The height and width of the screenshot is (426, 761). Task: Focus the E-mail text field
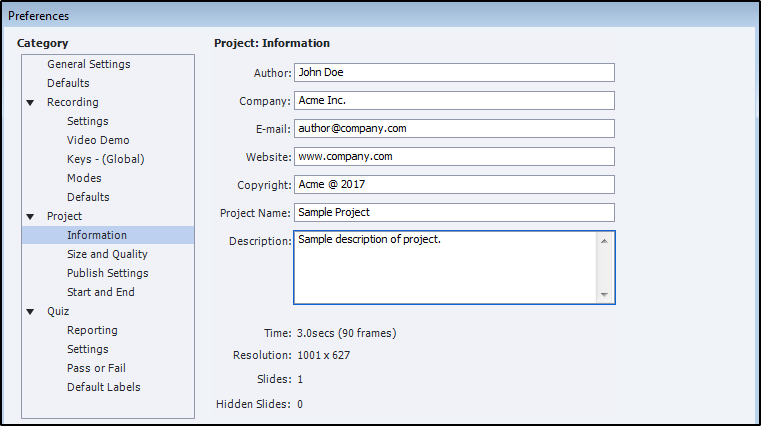453,128
